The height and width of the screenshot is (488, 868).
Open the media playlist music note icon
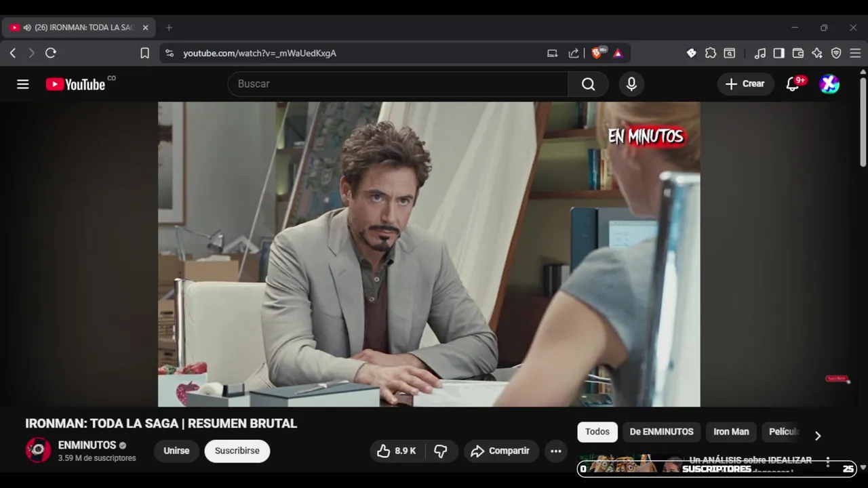(760, 53)
